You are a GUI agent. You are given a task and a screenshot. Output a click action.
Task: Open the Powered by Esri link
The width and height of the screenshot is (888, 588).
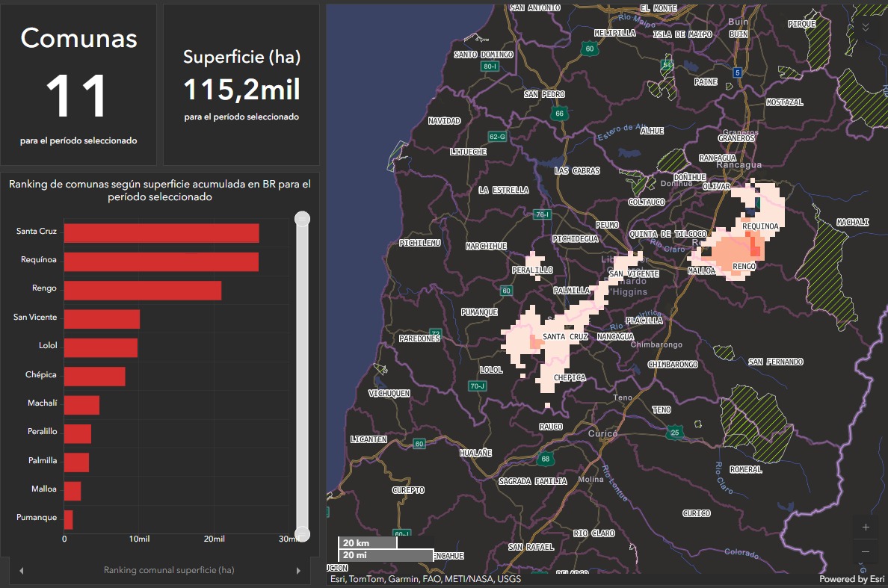click(851, 579)
